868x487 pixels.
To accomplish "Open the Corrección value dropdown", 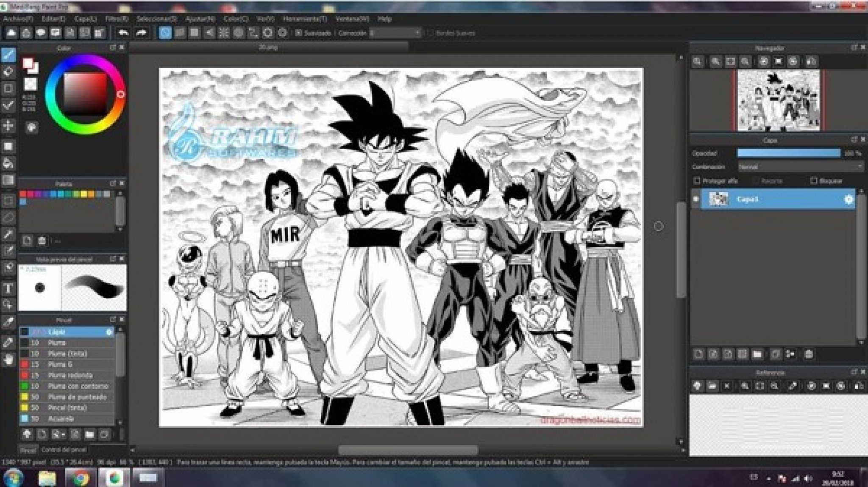I will [417, 33].
